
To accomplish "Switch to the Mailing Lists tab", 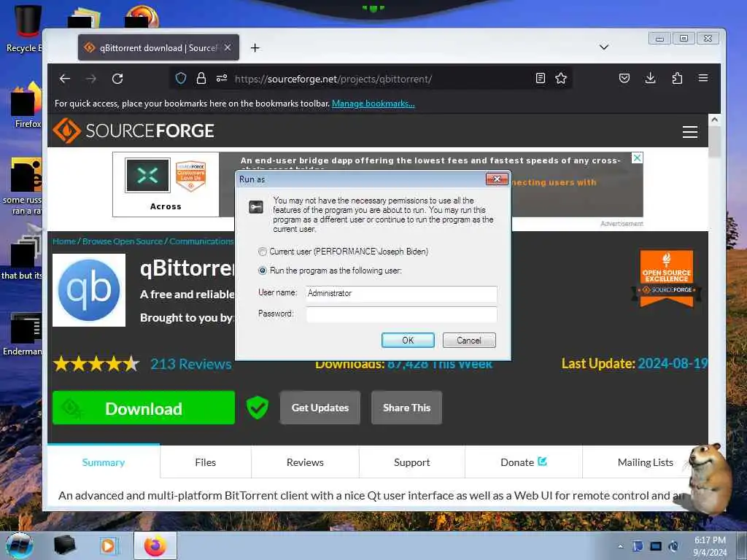I will (x=645, y=462).
